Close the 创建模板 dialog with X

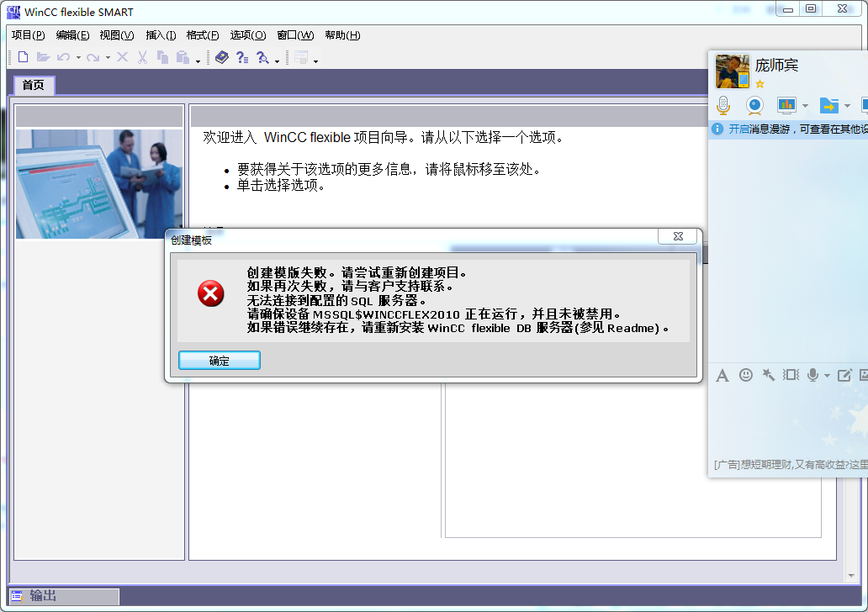pos(678,236)
